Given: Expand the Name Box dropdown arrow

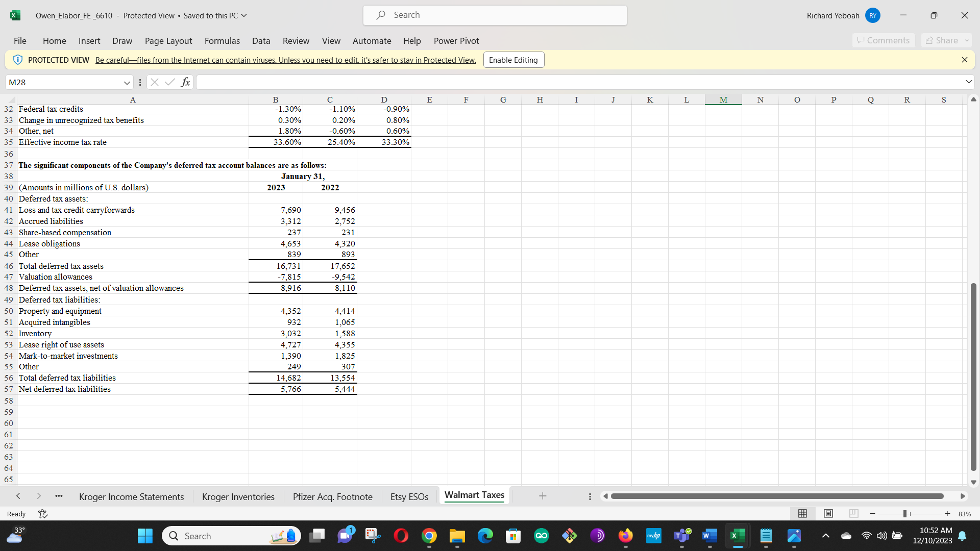Looking at the screenshot, I should tap(127, 82).
